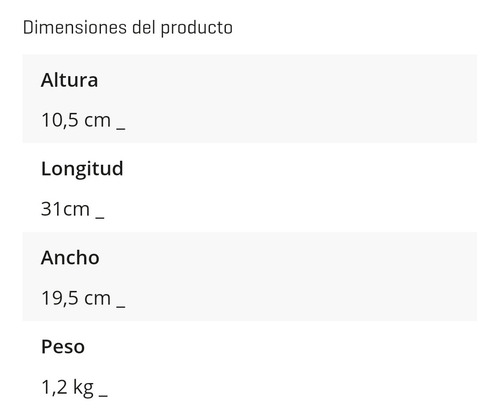Click the gray Ancho row background

250,277
